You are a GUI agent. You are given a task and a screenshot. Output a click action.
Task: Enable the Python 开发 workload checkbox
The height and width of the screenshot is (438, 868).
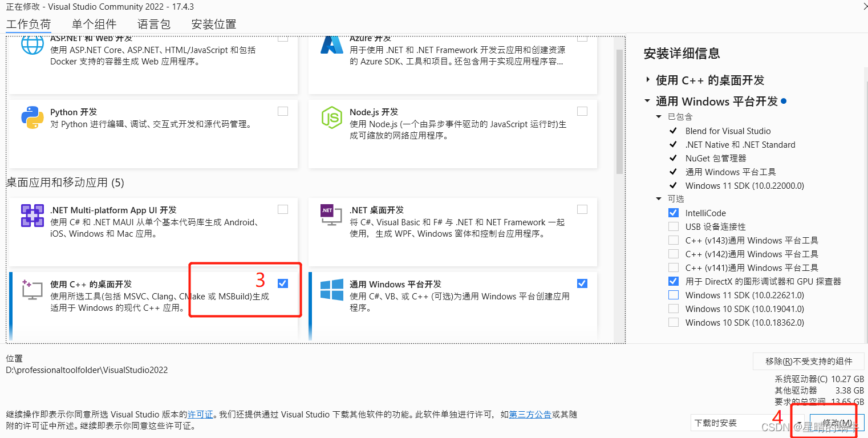point(283,111)
